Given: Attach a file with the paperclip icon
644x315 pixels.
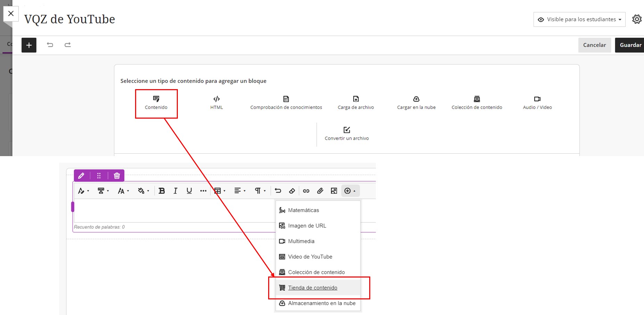Looking at the screenshot, I should tap(320, 191).
